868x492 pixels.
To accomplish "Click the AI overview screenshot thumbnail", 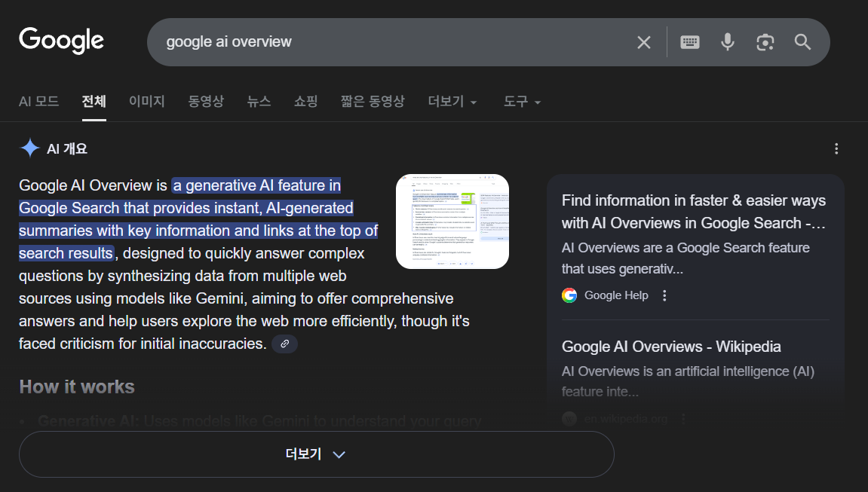I will coord(452,222).
